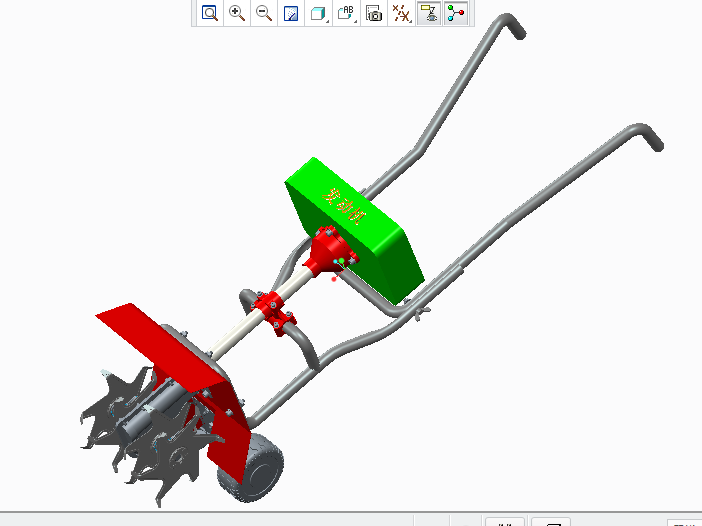Open the Datum Display Filters dropdown
Viewport: 702px width, 526px height.
pyautogui.click(x=401, y=13)
